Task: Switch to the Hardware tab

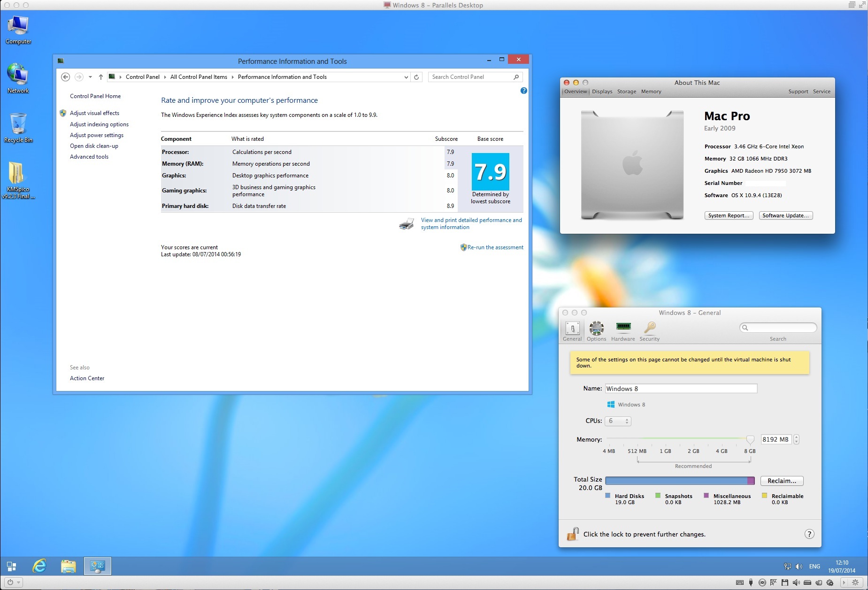Action: pos(623,331)
